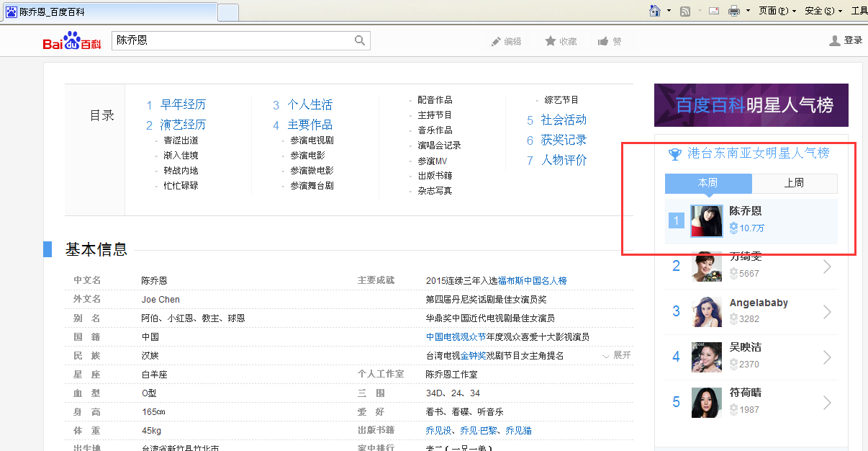The width and height of the screenshot is (868, 451).
Task: Open the 页面(P) menu
Action: tap(777, 11)
